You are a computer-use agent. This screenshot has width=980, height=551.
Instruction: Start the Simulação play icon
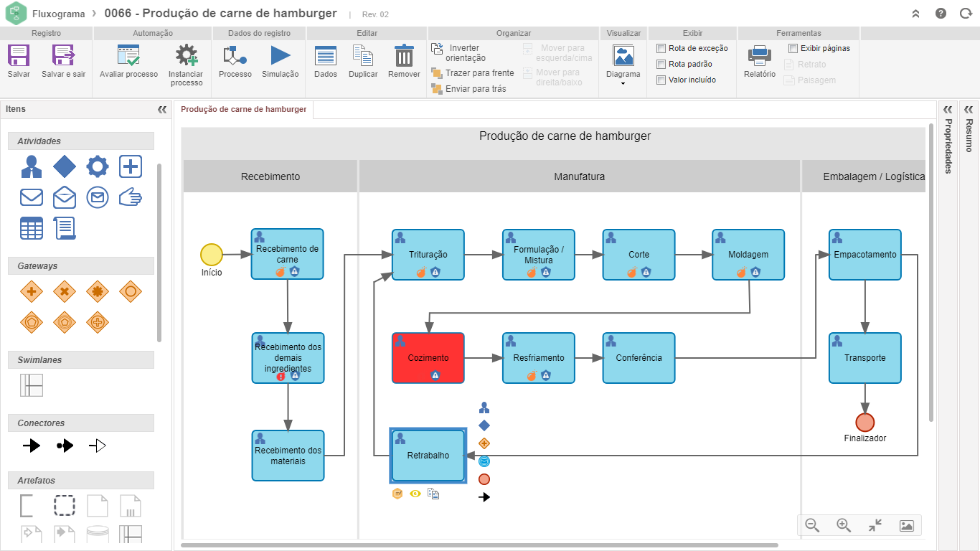pos(280,56)
